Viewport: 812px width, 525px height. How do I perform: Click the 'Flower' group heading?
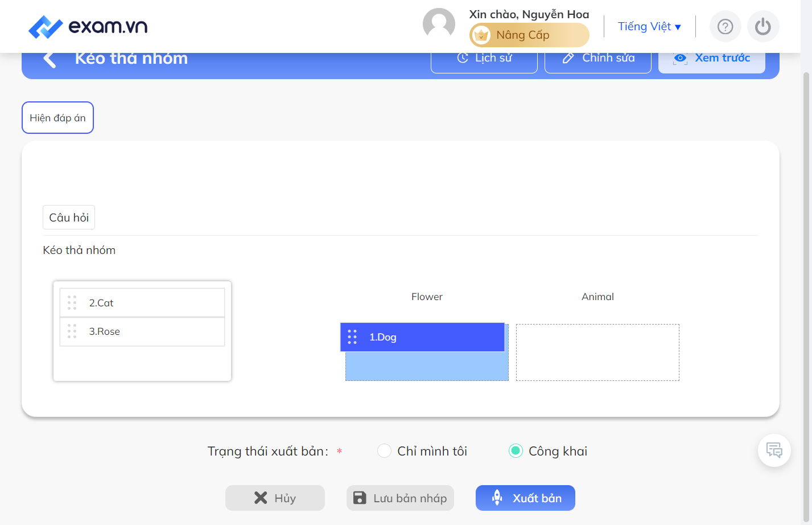tap(427, 297)
